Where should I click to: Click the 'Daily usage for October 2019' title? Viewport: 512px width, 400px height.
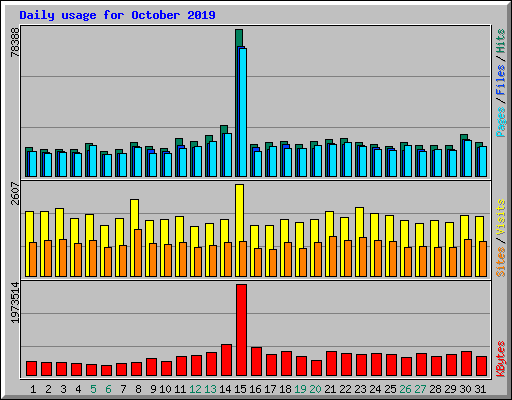(x=117, y=15)
